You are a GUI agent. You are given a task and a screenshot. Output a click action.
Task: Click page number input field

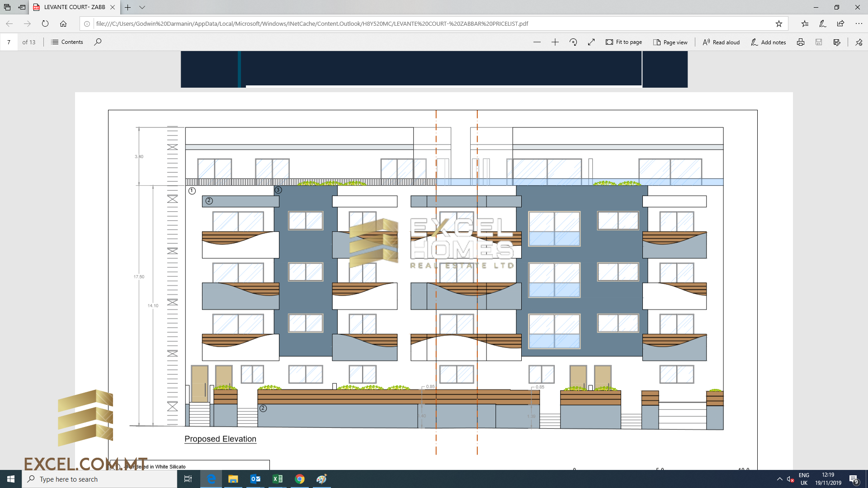pyautogui.click(x=9, y=42)
